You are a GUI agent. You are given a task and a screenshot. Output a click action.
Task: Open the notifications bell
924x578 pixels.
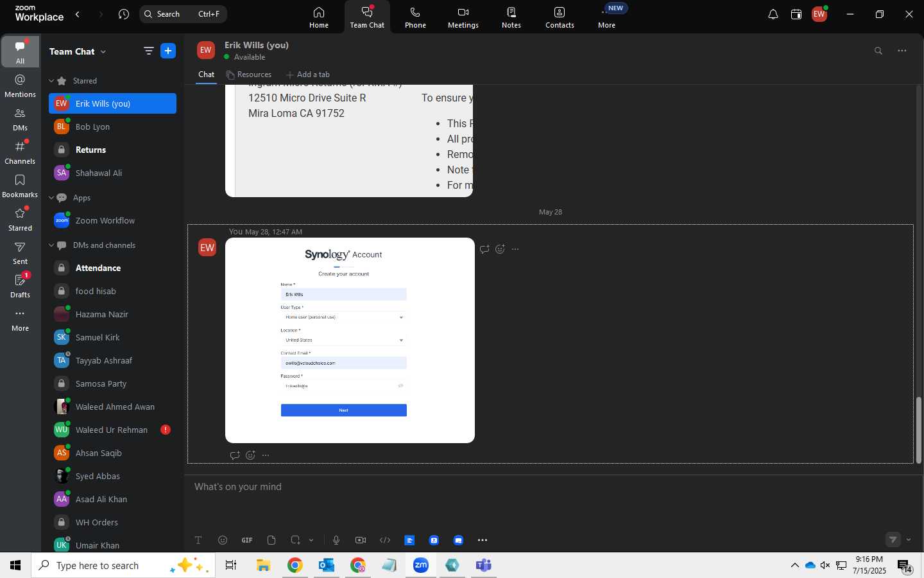click(x=773, y=14)
